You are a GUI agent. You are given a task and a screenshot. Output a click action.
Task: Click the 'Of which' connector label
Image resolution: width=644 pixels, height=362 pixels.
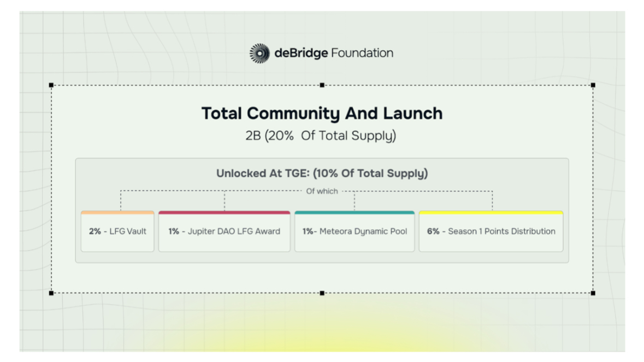(322, 191)
